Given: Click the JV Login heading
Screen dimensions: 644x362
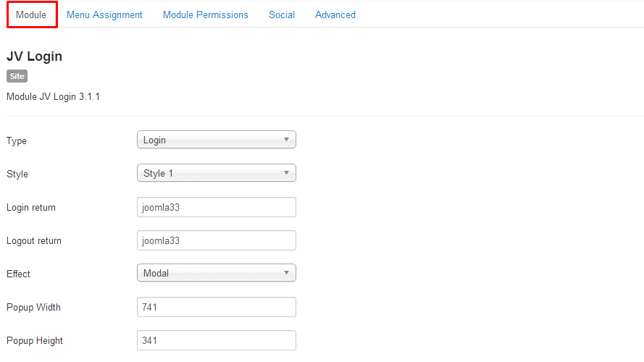Looking at the screenshot, I should click(35, 56).
